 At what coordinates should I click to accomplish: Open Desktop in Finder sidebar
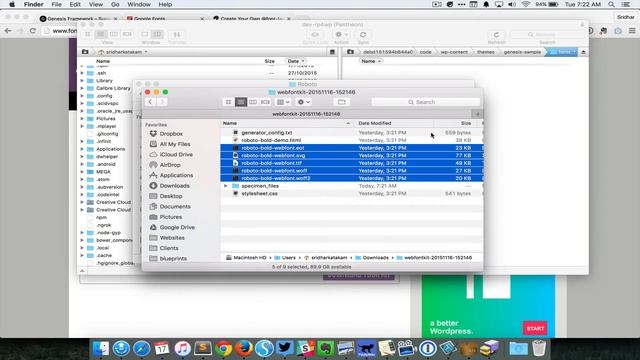pyautogui.click(x=171, y=196)
